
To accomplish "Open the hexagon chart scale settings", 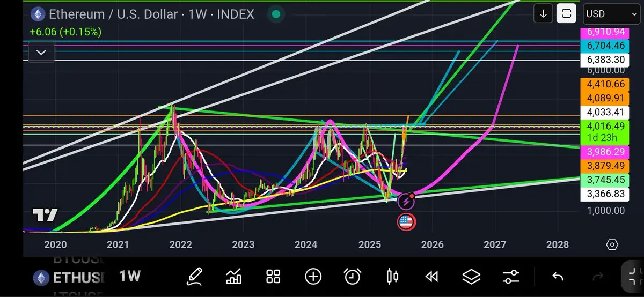I will (x=612, y=245).
